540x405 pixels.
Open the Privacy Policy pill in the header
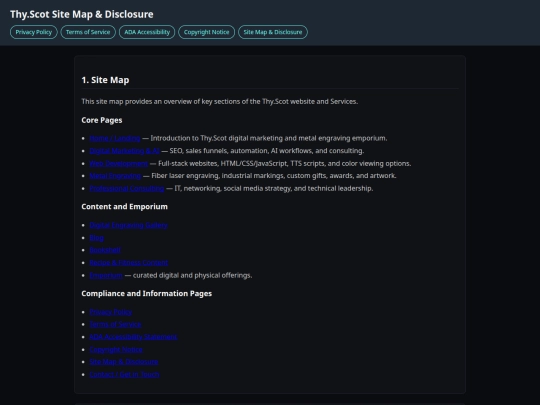(x=34, y=32)
